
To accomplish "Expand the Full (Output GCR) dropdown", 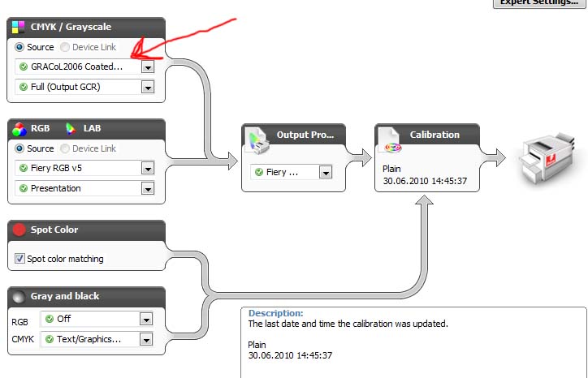I will pos(148,88).
